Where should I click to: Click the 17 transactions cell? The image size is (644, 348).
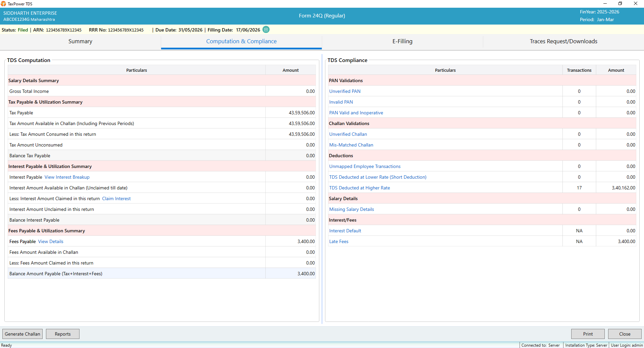pyautogui.click(x=579, y=188)
